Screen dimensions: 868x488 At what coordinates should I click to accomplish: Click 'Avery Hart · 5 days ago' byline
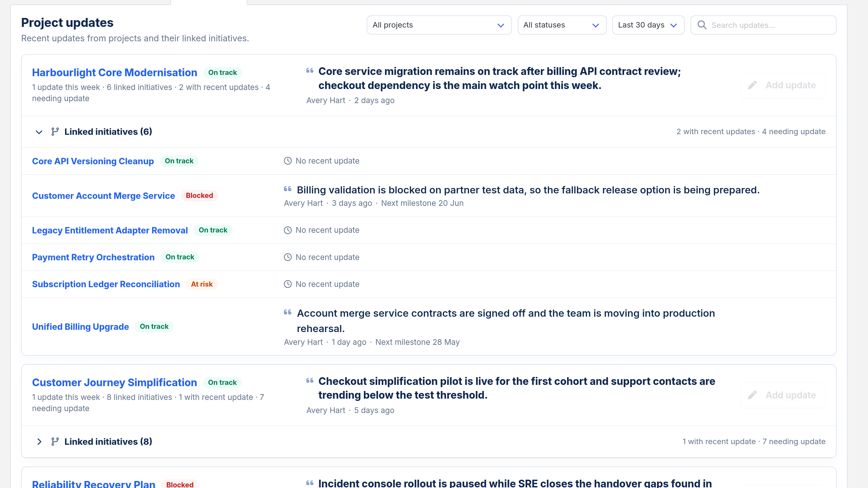(350, 410)
